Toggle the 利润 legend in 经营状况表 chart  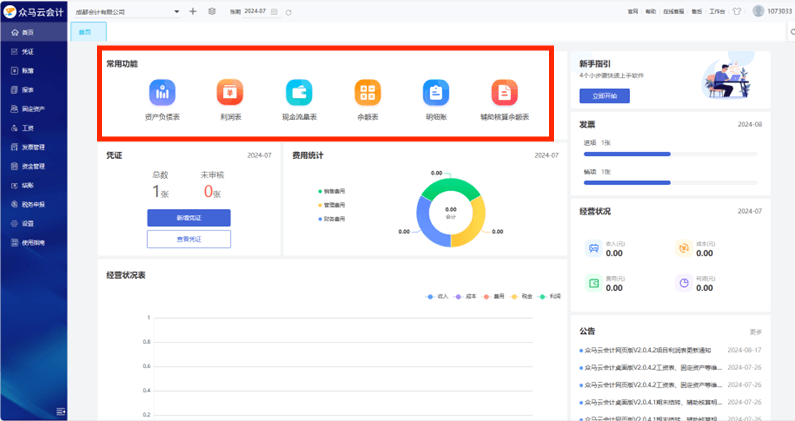tap(550, 297)
